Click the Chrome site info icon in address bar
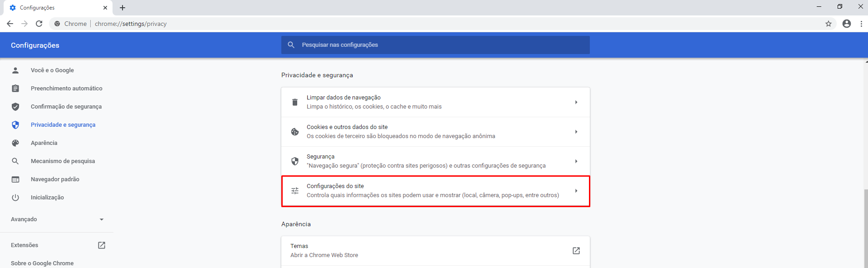868x268 pixels. pyautogui.click(x=57, y=24)
